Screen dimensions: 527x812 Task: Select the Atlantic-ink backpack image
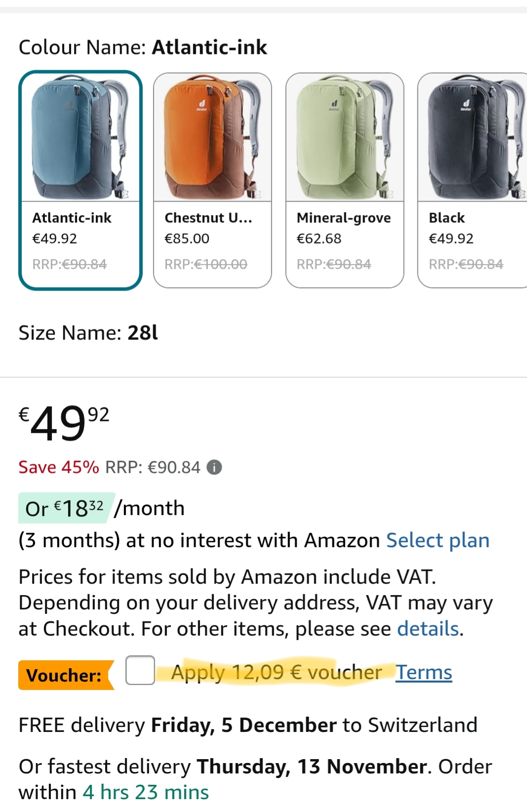(81, 137)
